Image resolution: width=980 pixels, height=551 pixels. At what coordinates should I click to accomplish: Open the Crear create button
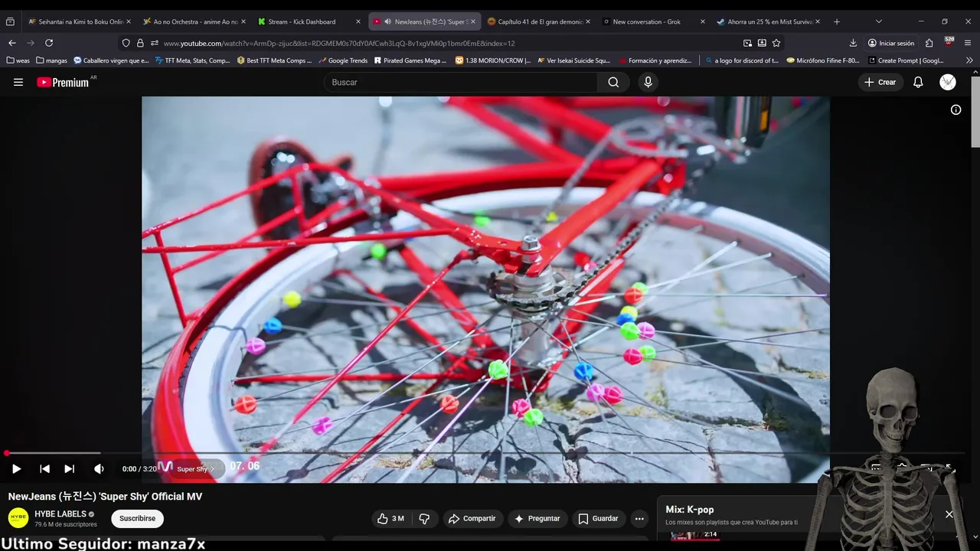click(x=880, y=83)
